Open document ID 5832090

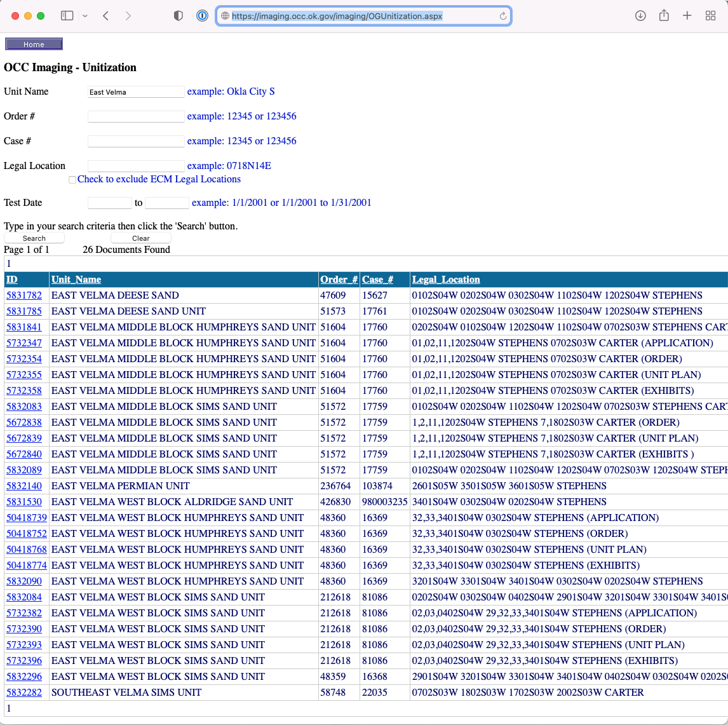(x=24, y=581)
